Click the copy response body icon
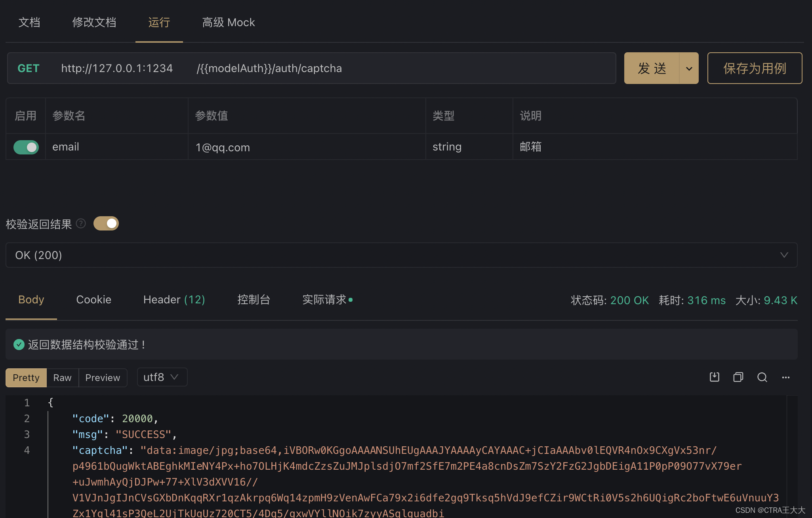Screen dimensions: 812x518 click(738, 377)
